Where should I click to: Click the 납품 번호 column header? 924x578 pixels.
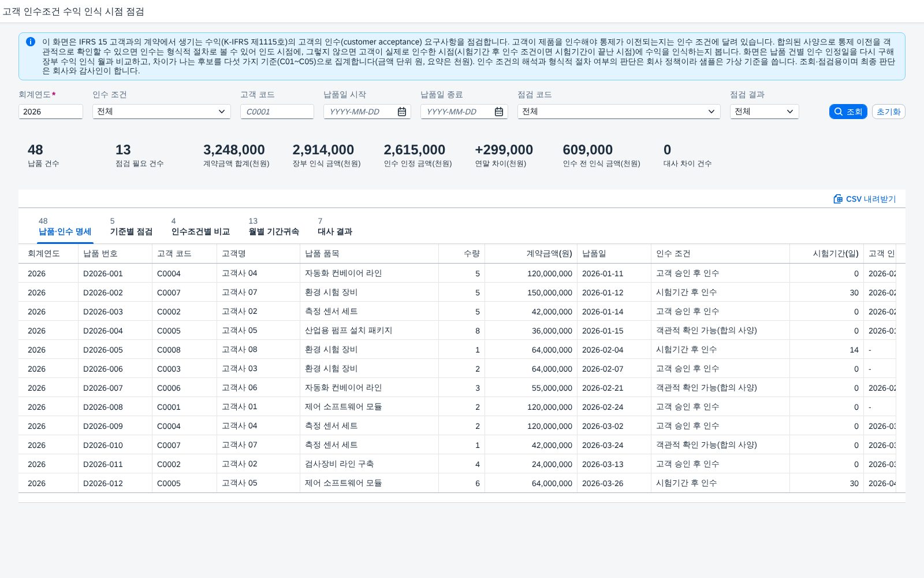click(115, 254)
